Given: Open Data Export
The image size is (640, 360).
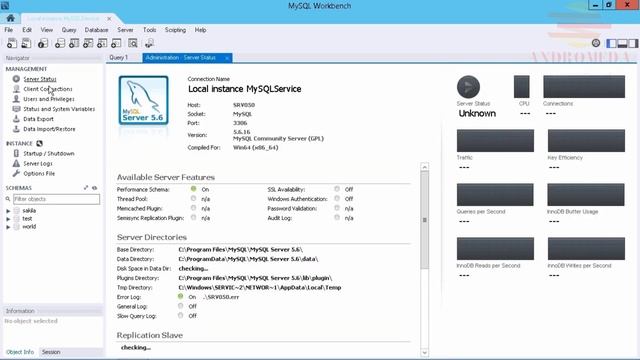Looking at the screenshot, I should point(38,119).
